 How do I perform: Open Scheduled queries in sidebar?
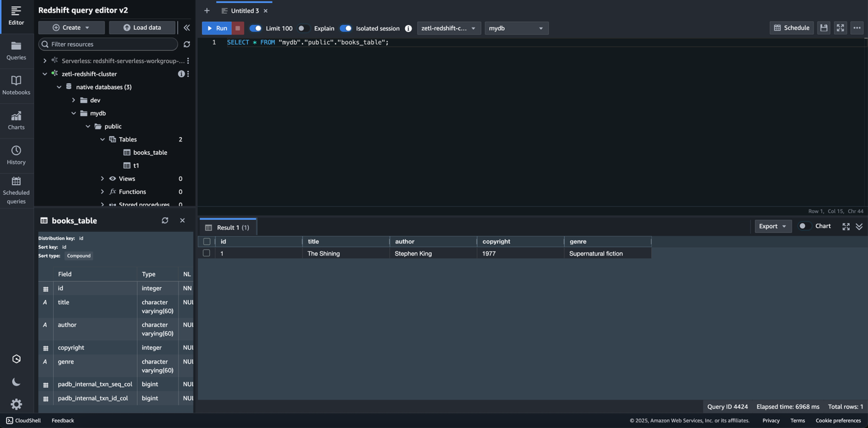(x=16, y=189)
